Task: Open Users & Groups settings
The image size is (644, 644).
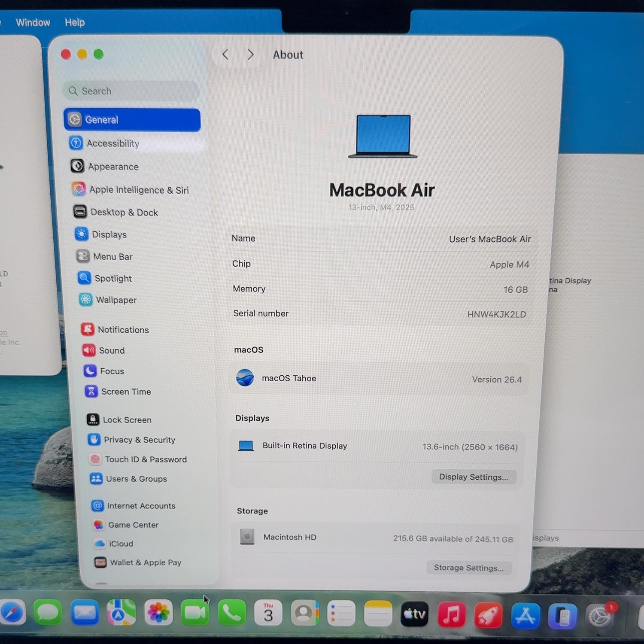Action: pos(128,479)
